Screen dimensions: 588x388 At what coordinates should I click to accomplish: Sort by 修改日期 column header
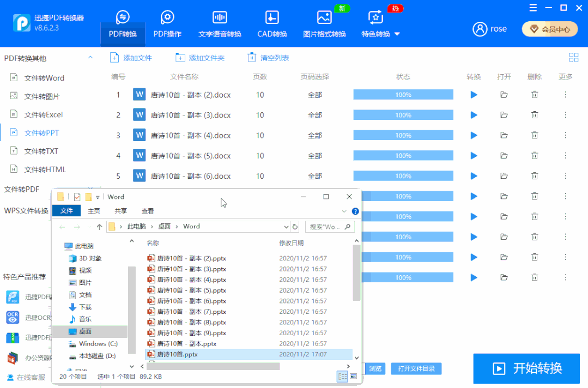coord(292,243)
